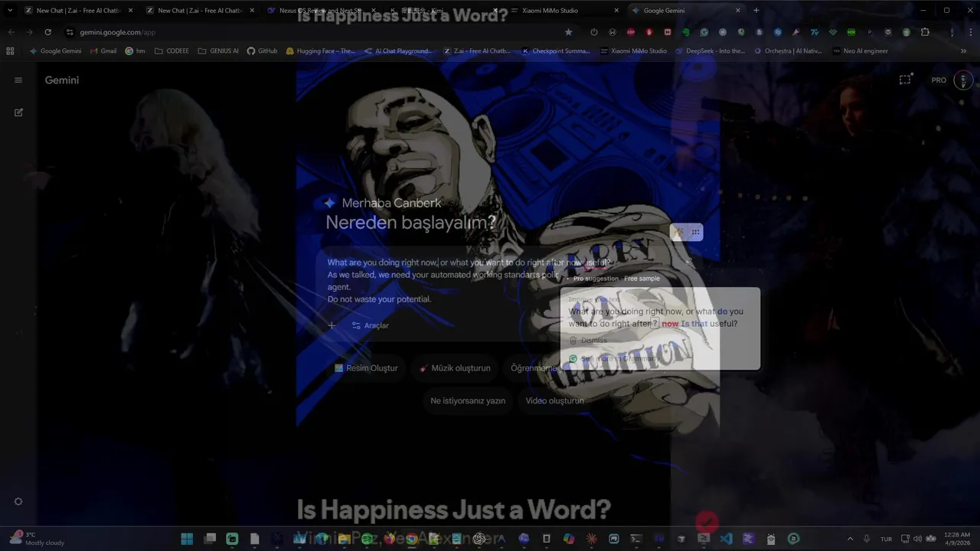Open the Chrome extensions puzzle icon
This screenshot has width=980, height=551.
pyautogui.click(x=925, y=32)
